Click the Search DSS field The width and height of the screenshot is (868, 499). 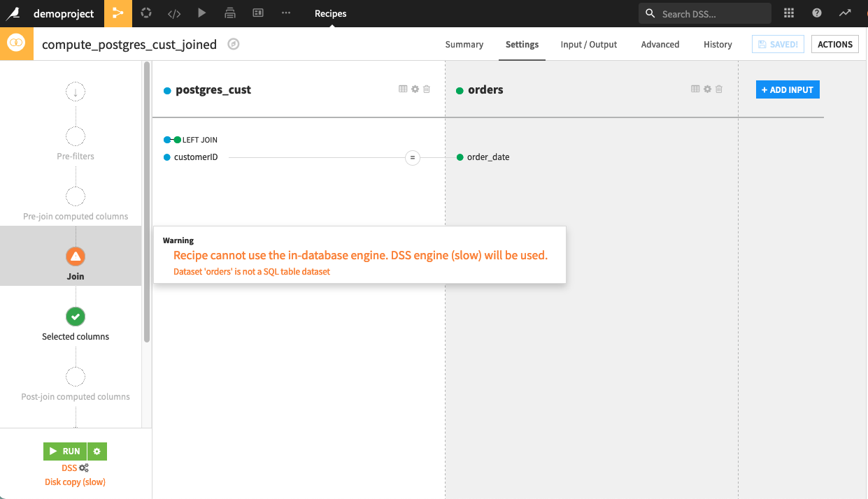(705, 13)
